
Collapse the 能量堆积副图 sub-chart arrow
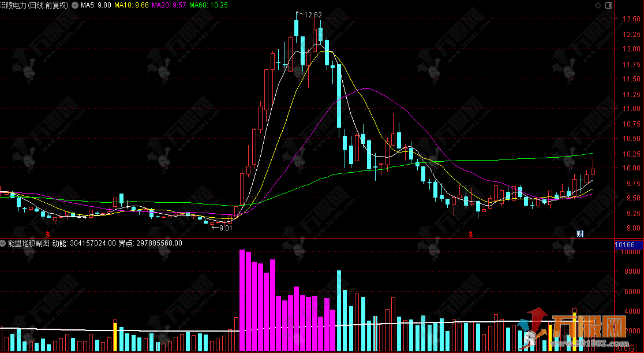click(3, 243)
